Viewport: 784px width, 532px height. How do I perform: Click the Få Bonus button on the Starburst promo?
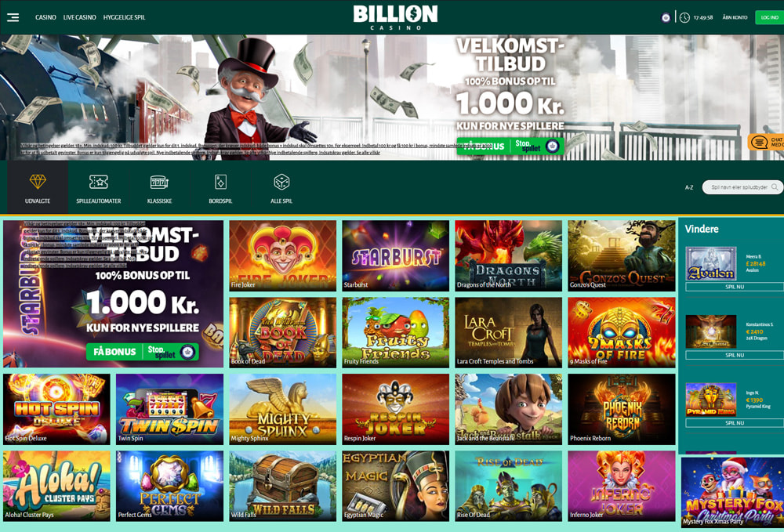click(114, 352)
